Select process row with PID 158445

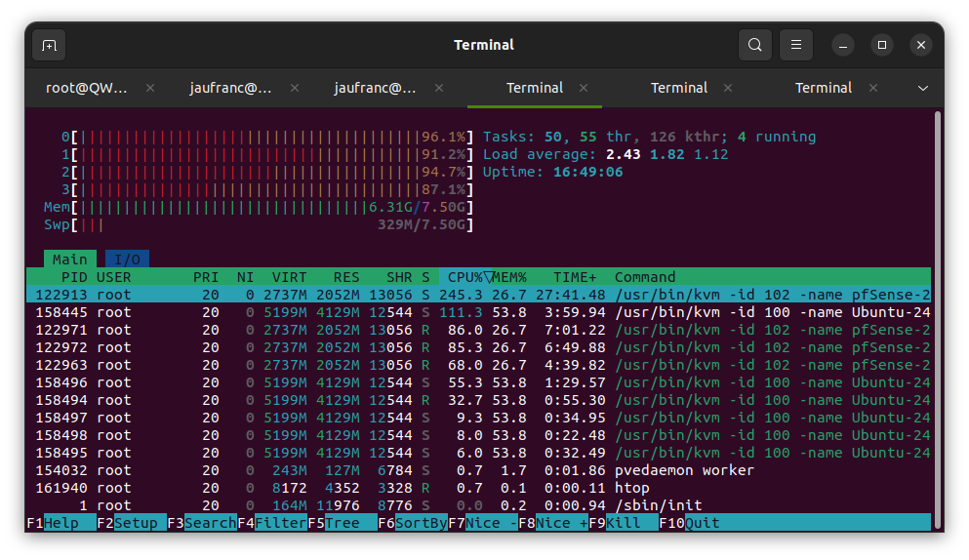pos(478,312)
